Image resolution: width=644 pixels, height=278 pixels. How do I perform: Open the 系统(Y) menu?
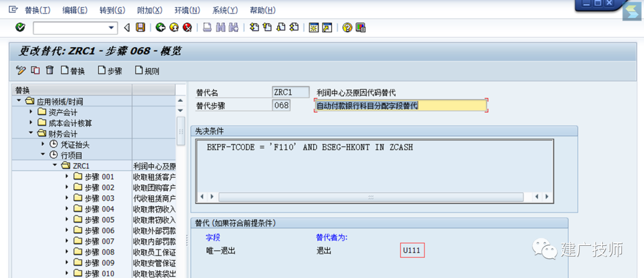point(225,10)
